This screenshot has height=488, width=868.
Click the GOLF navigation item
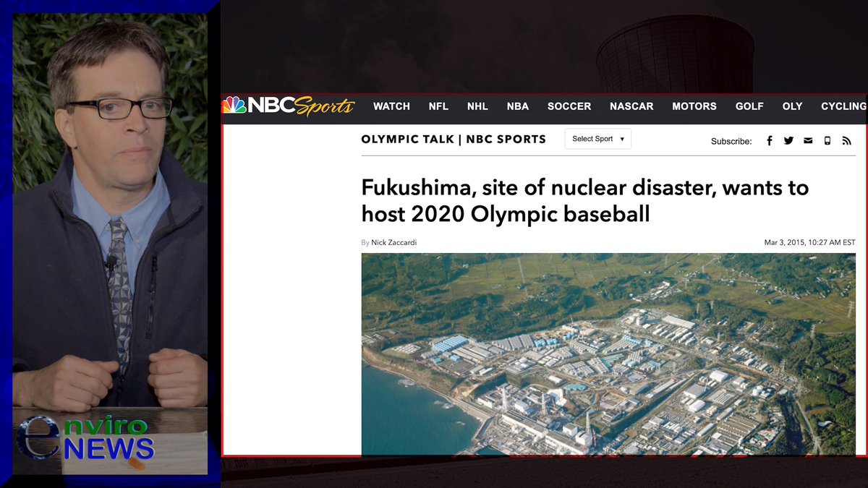tap(749, 106)
